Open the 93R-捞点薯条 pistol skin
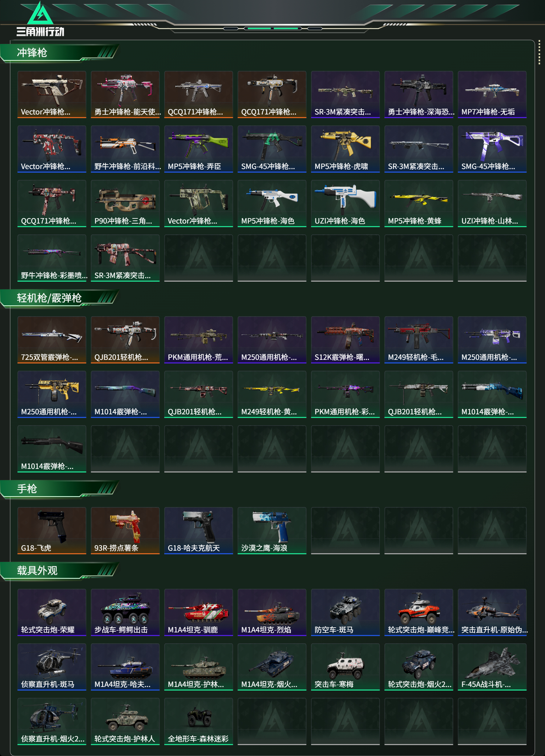Image resolution: width=545 pixels, height=756 pixels. point(125,531)
